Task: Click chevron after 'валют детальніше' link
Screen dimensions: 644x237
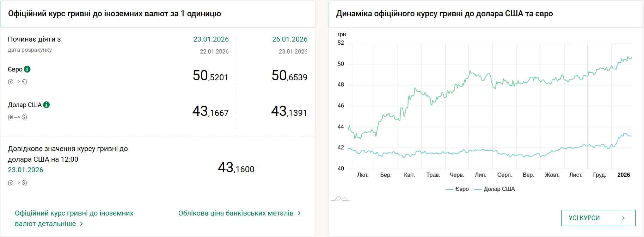Action: 81,224
